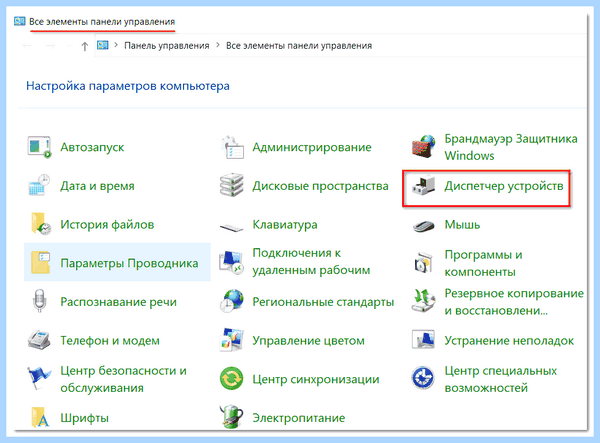Click the Центр безопасности flag icon
Screen dimensions: 600x443
[x=39, y=379]
